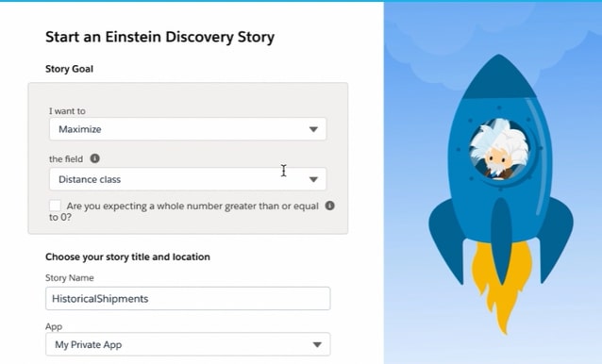Click the HistoricalShipments Story Name input
Screen dimensions: 602x364
click(x=188, y=298)
